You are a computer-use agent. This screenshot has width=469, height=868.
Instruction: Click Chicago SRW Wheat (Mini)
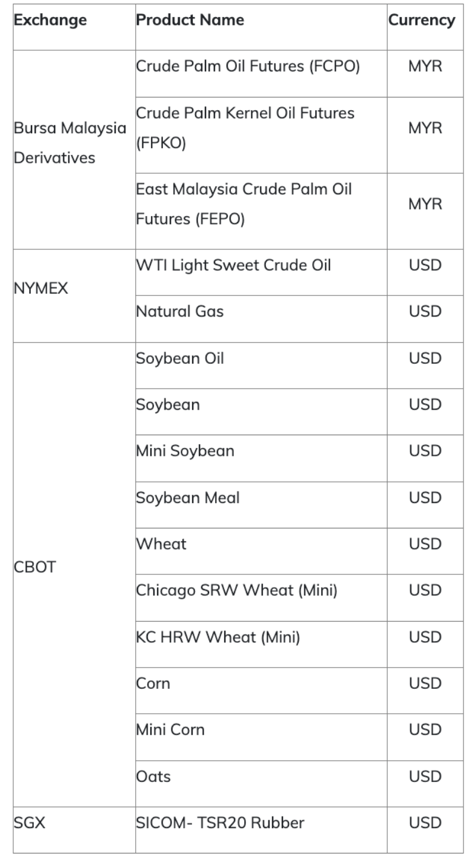pos(236,590)
